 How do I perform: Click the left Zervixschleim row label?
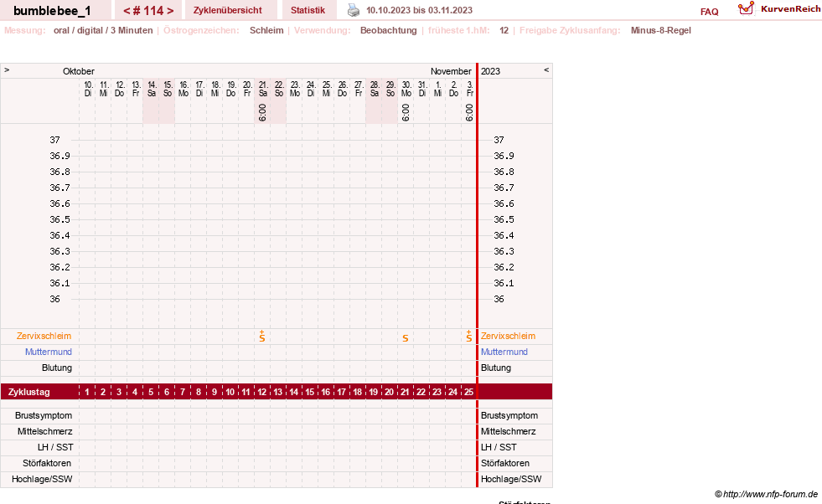click(44, 336)
